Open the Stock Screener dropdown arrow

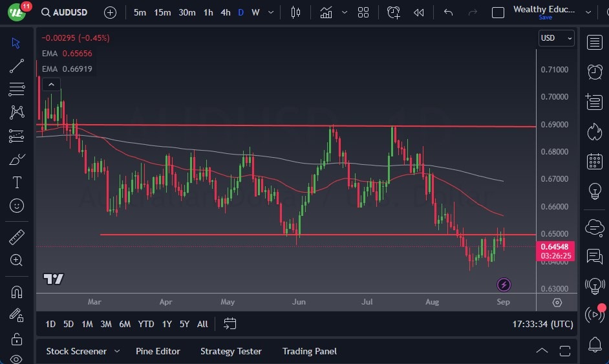(117, 351)
